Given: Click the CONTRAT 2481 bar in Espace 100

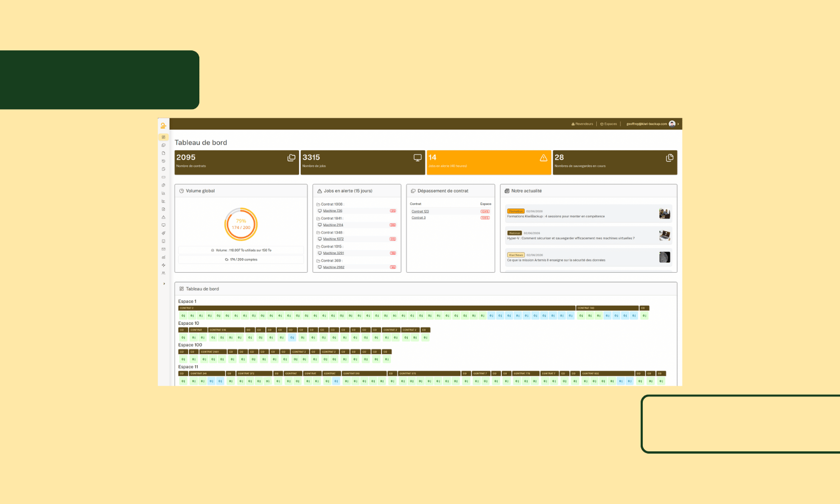Looking at the screenshot, I should [x=213, y=352].
